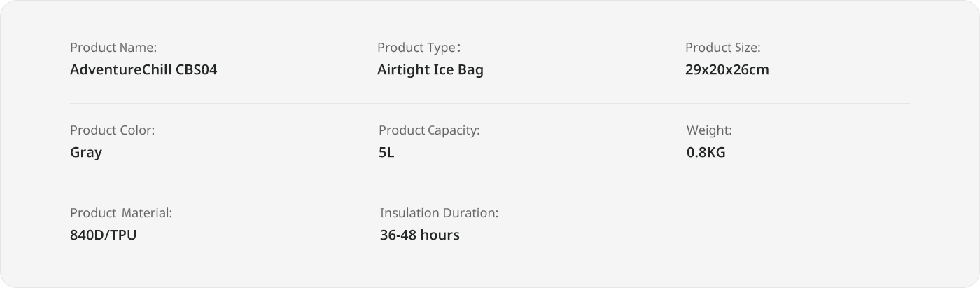Click the Product Color label

coord(112,130)
